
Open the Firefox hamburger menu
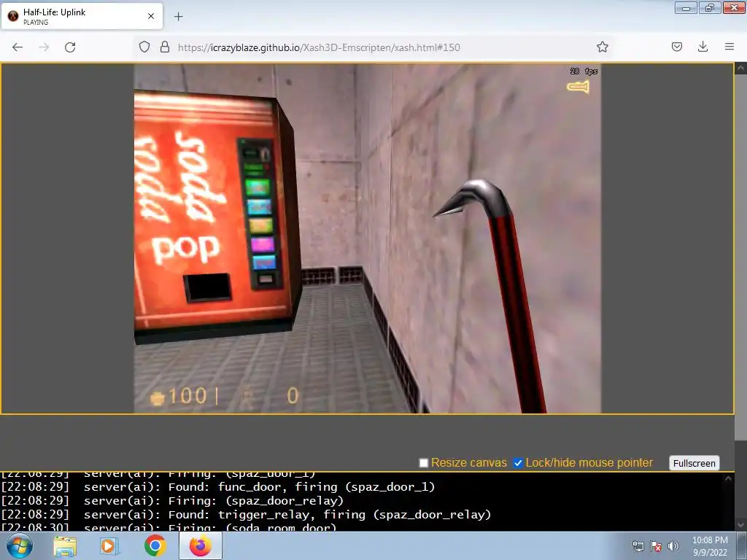(729, 47)
